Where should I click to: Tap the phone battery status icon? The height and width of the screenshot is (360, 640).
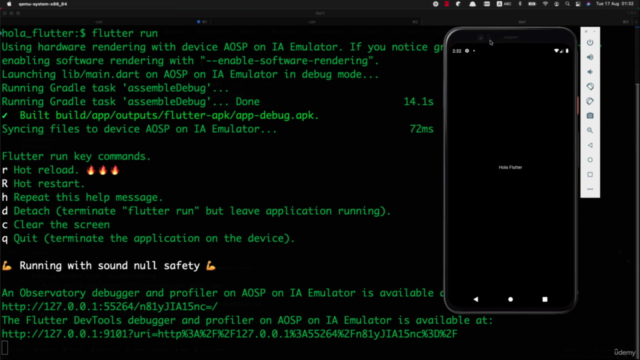pyautogui.click(x=567, y=51)
